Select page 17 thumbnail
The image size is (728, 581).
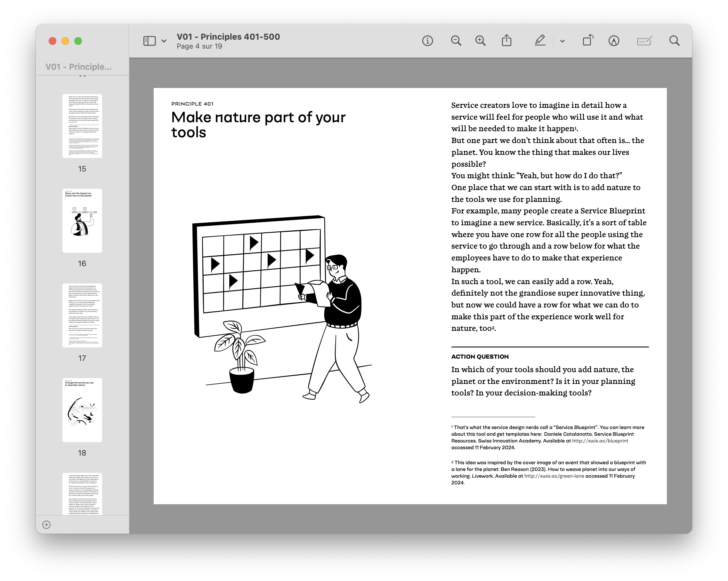coord(82,315)
